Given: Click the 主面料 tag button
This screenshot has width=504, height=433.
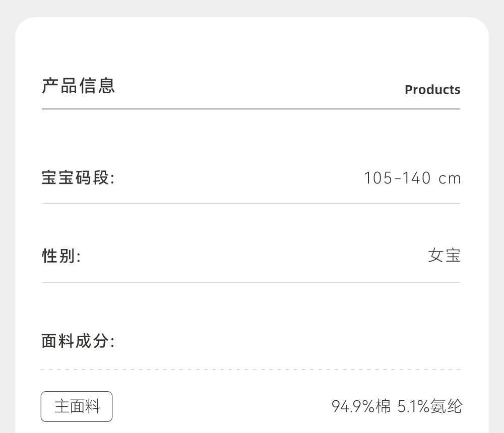Looking at the screenshot, I should point(77,406).
